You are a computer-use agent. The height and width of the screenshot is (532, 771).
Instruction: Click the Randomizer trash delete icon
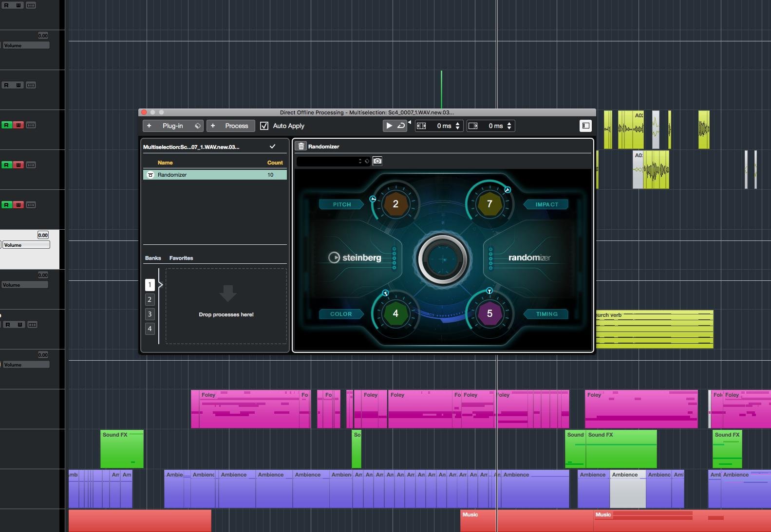click(301, 146)
